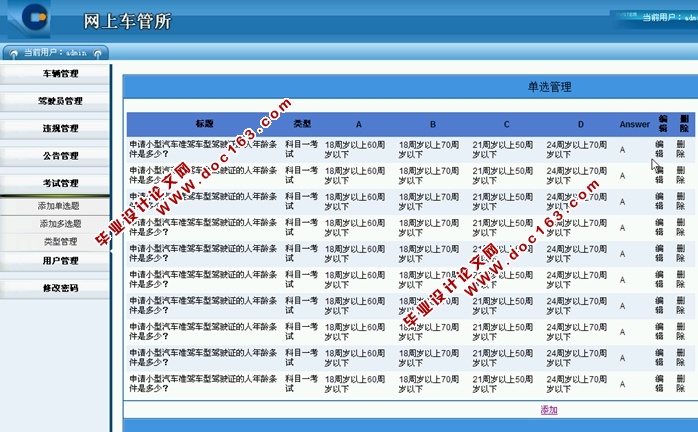
Task: Click the B column header
Action: tap(433, 124)
